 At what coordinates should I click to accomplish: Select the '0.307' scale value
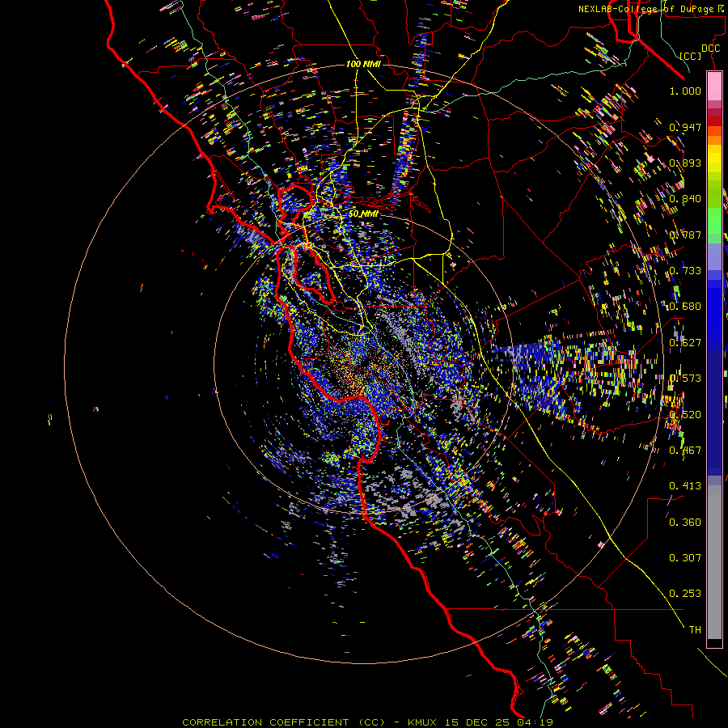pyautogui.click(x=685, y=558)
